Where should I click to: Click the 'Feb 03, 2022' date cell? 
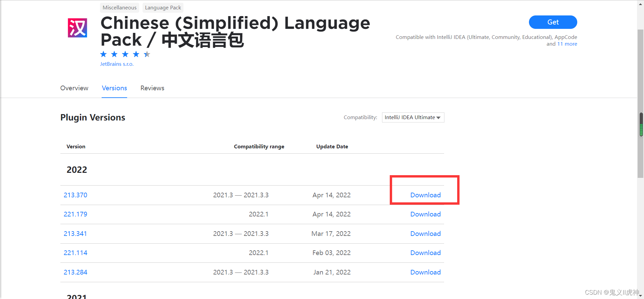[x=331, y=253]
